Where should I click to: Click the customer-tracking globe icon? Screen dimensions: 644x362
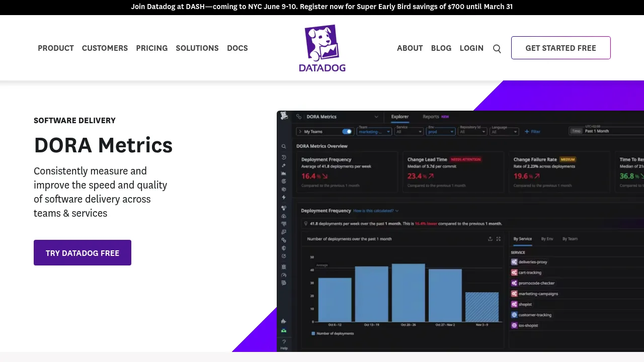tap(514, 315)
